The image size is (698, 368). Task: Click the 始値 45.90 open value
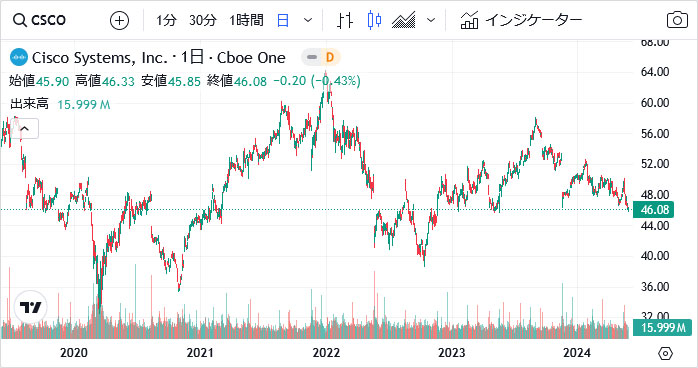(x=39, y=81)
